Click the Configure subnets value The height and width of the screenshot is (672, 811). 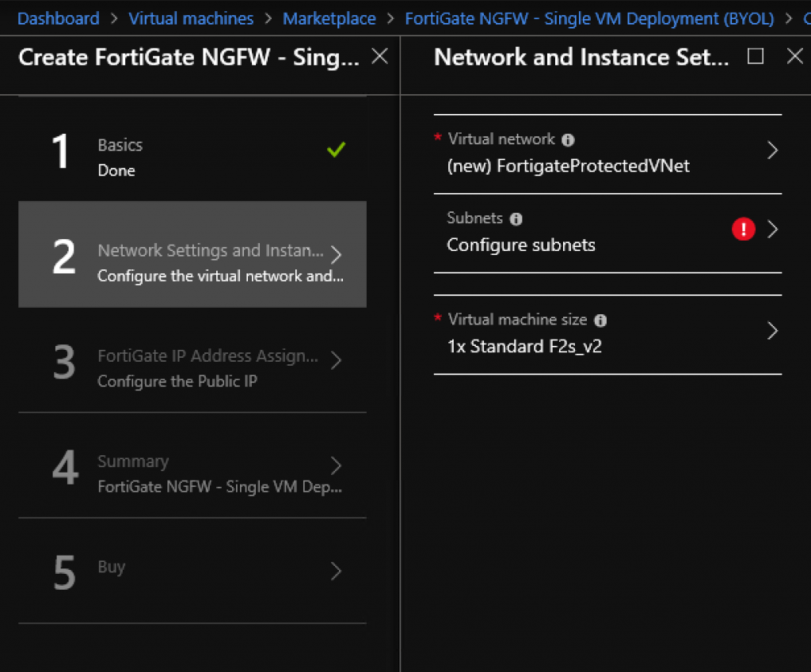(521, 245)
